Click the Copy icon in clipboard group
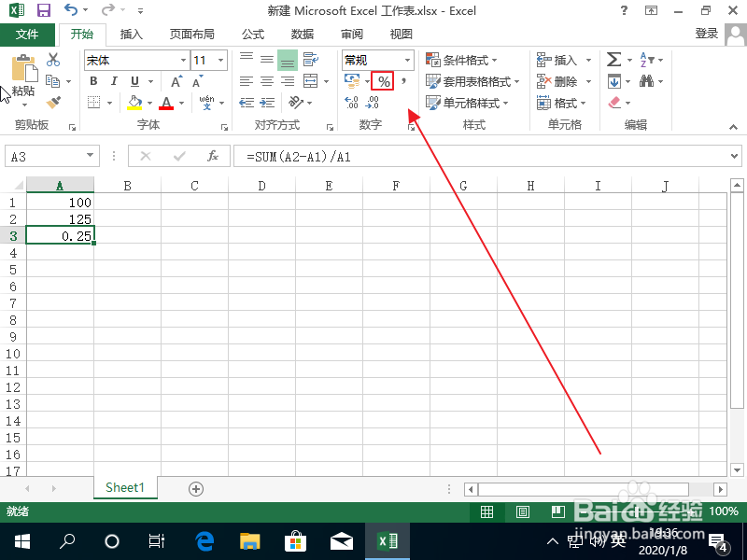 pos(52,81)
